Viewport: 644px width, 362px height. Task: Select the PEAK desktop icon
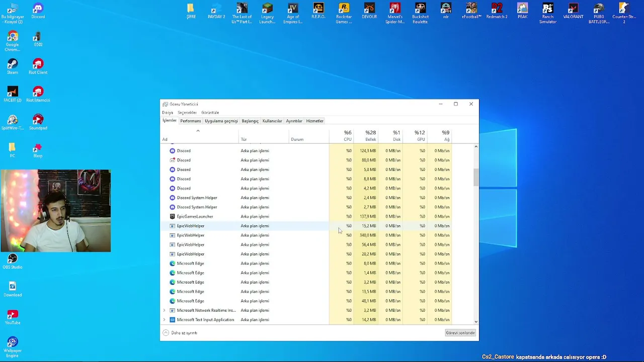coord(522,11)
